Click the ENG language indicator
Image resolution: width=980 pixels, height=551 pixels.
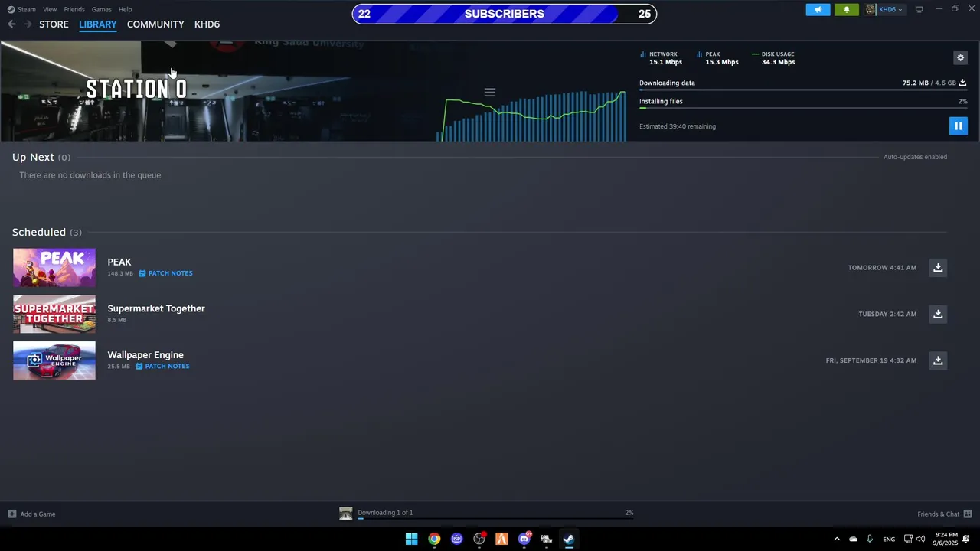[x=889, y=540]
